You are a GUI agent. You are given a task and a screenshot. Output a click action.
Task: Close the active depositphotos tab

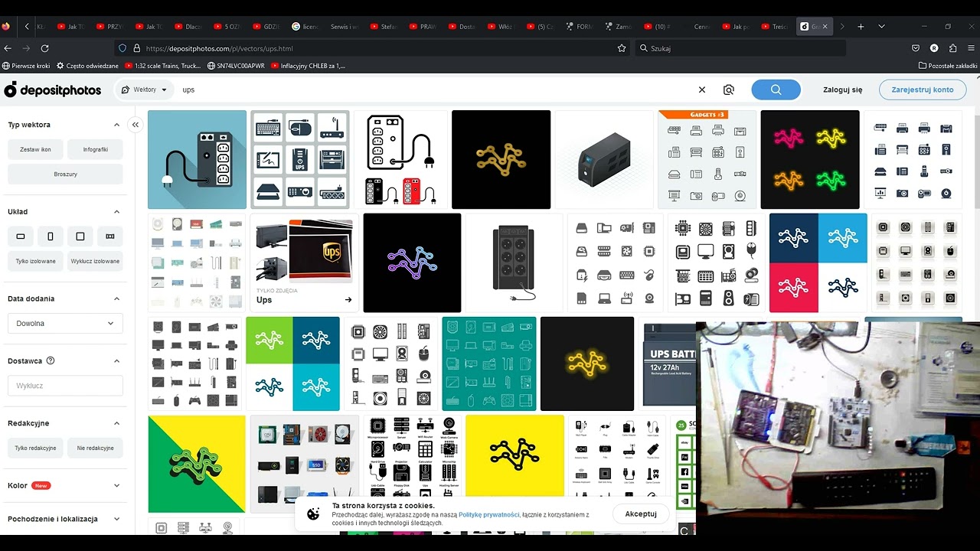pyautogui.click(x=825, y=26)
